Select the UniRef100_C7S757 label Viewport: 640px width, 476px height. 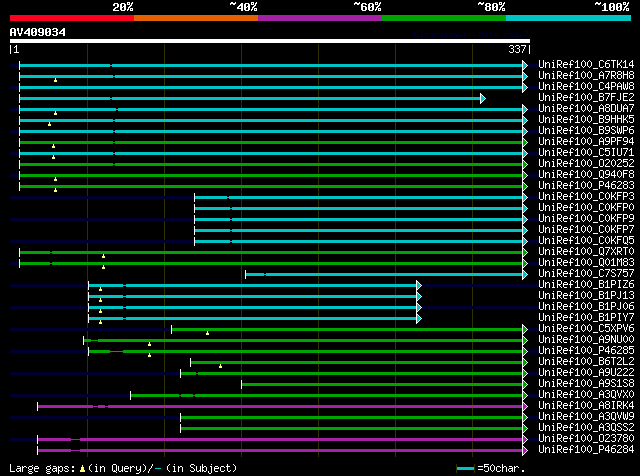point(586,274)
